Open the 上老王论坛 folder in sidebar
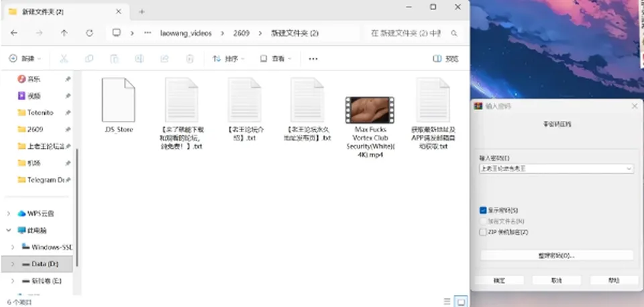644x307 pixels. point(41,146)
